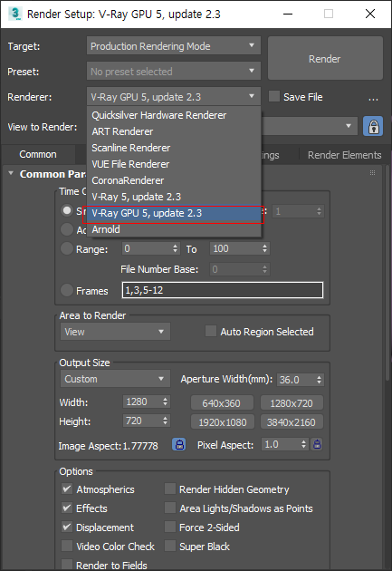Toggle the View to Render lock icon

point(373,126)
